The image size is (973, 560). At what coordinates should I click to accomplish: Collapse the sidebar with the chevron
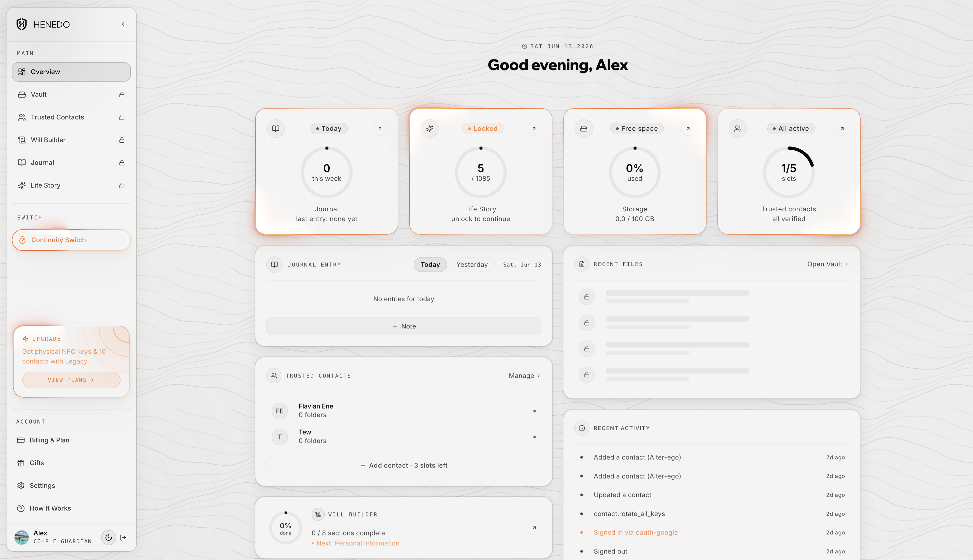point(123,24)
